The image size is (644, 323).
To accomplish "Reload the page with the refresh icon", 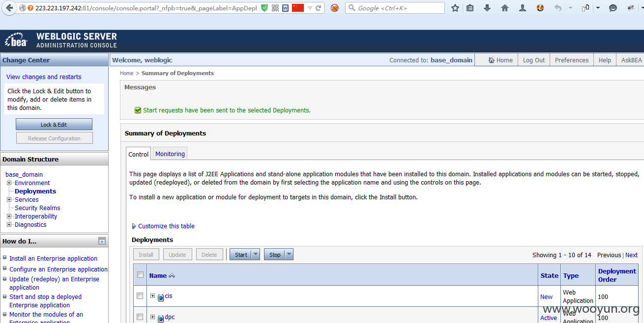I will tap(319, 8).
